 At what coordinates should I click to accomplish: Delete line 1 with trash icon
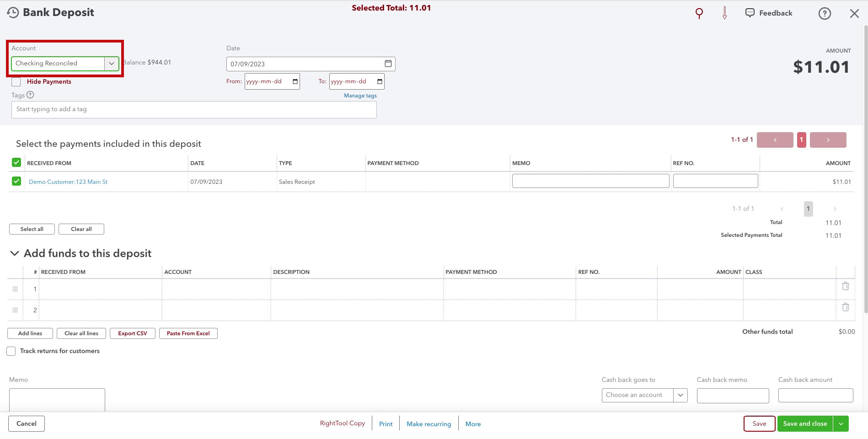tap(846, 286)
